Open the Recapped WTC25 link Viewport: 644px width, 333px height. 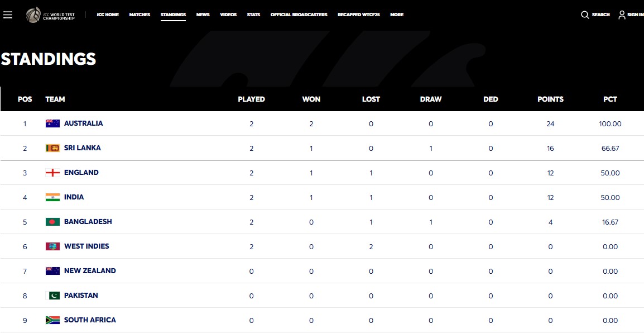[358, 15]
